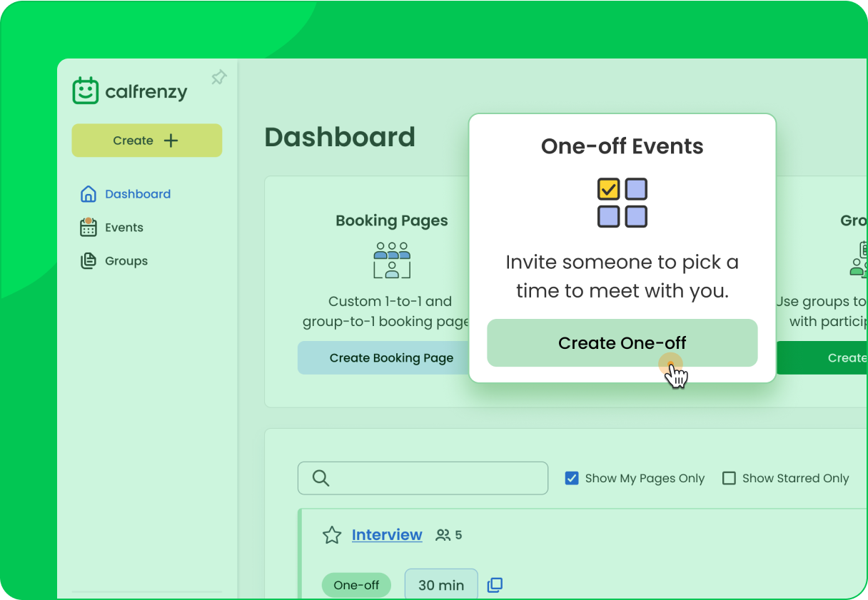Click the Groups pages icon in the sidebar
This screenshot has height=600, width=868.
coord(87,260)
